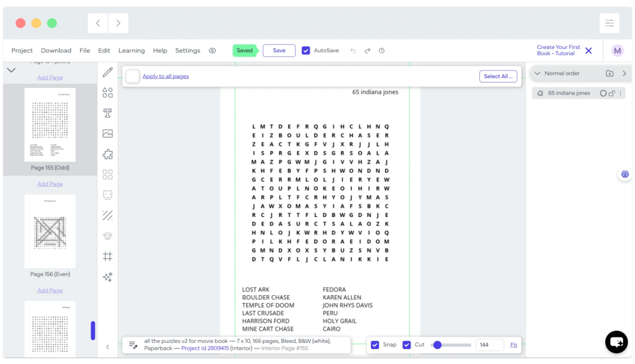Image resolution: width=635 pixels, height=364 pixels.
Task: Click the Save button
Action: [279, 51]
